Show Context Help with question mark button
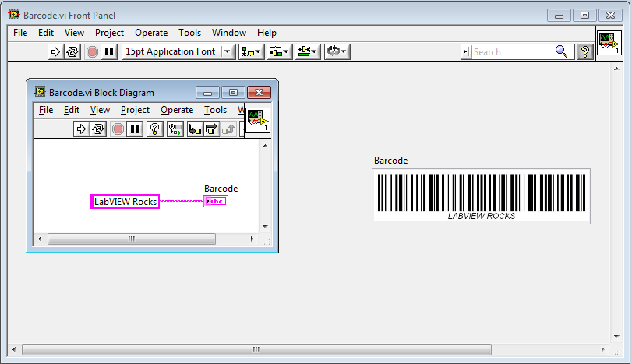Viewport: 632px width, 364px height. coord(584,51)
